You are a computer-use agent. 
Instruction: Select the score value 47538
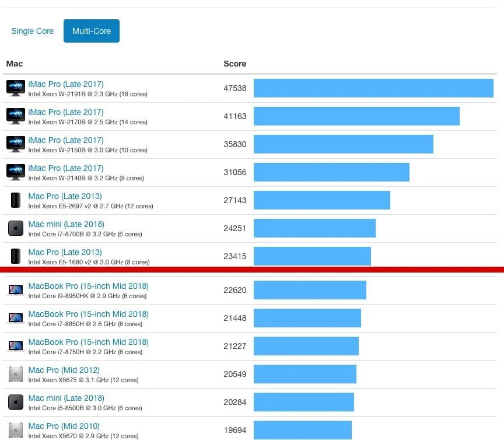pos(235,88)
